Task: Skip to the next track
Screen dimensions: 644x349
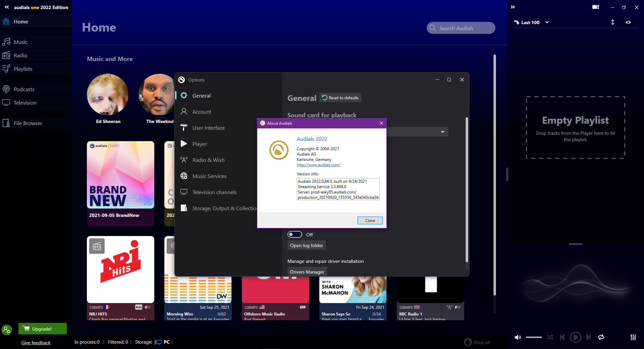Action: [x=588, y=337]
